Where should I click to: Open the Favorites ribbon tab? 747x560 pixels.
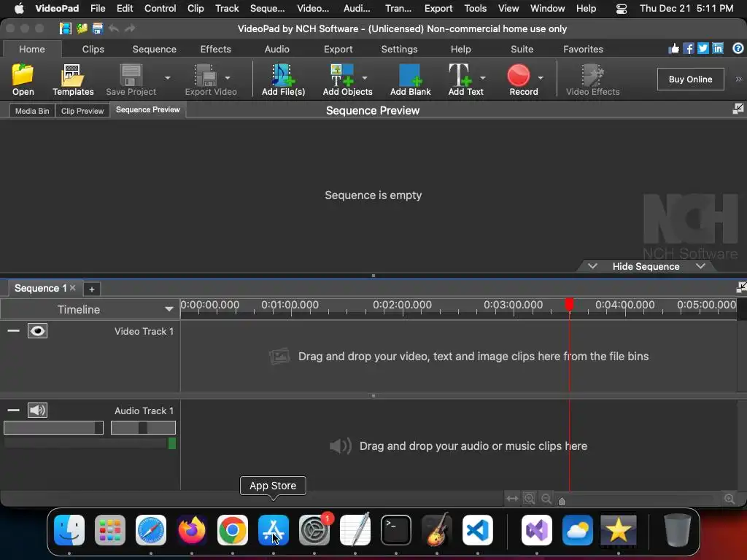point(583,49)
